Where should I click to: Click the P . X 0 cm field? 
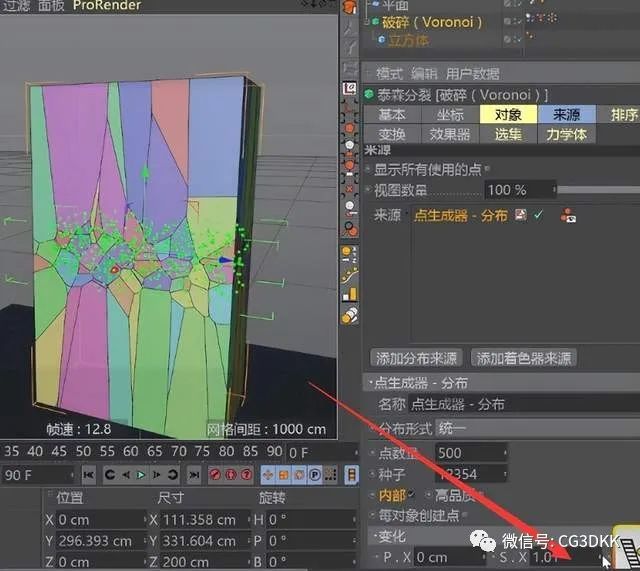[450, 557]
